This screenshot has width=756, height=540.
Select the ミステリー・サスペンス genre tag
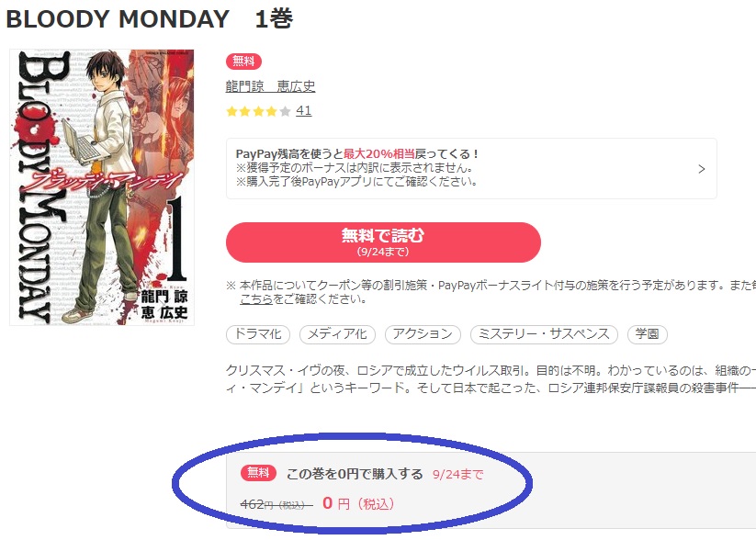pyautogui.click(x=544, y=334)
